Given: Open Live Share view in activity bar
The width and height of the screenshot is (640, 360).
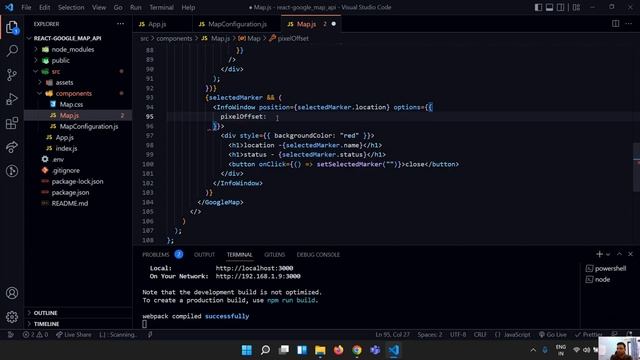Looking at the screenshot, I should point(12,147).
